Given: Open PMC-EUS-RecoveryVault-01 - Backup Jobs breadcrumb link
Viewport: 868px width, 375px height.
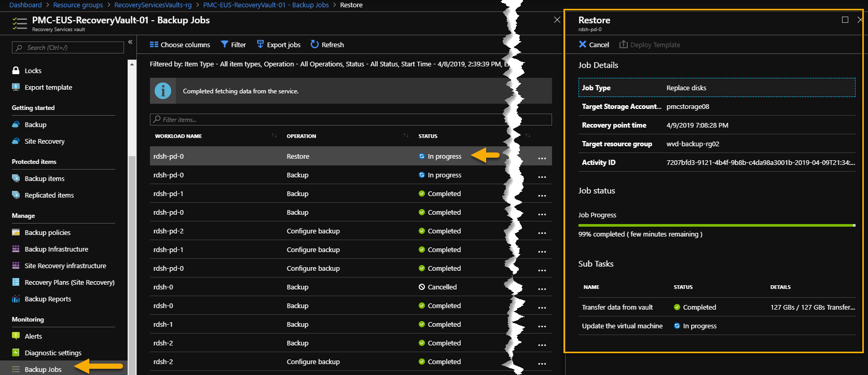Looking at the screenshot, I should (266, 5).
